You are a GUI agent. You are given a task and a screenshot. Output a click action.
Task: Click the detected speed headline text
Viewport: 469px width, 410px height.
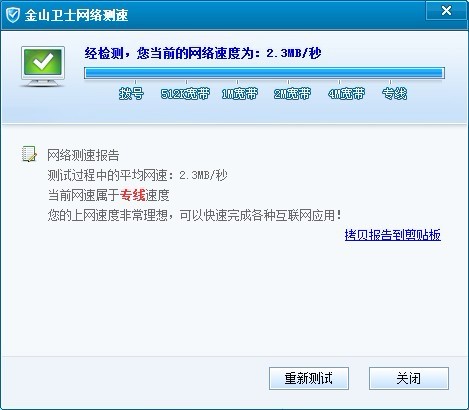[203, 53]
